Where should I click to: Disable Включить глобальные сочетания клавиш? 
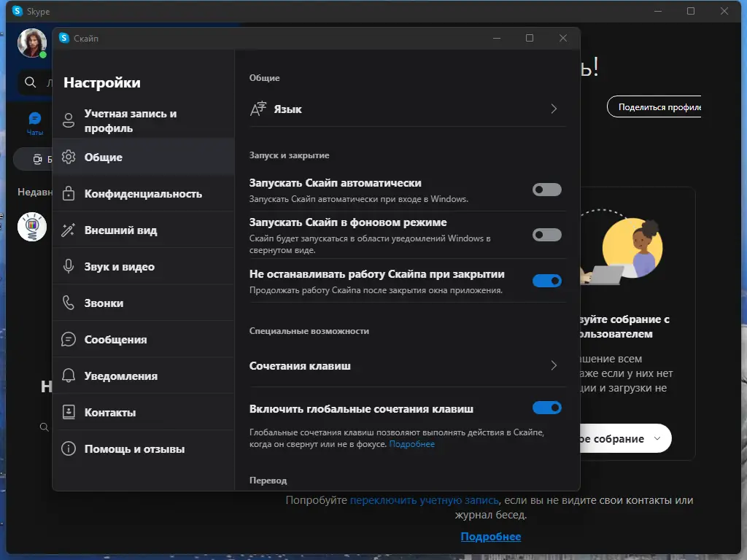pos(546,407)
